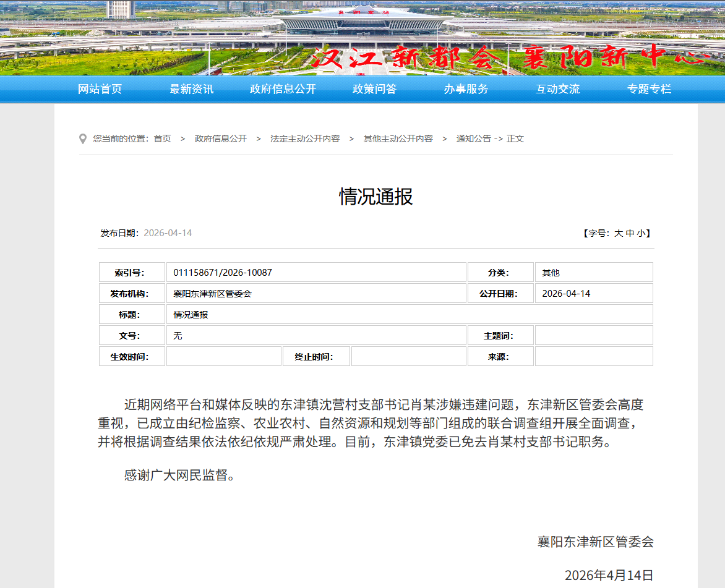This screenshot has height=588, width=725.
Task: Open 其他主动公开内容 breadcrumb link
Action: coord(398,138)
